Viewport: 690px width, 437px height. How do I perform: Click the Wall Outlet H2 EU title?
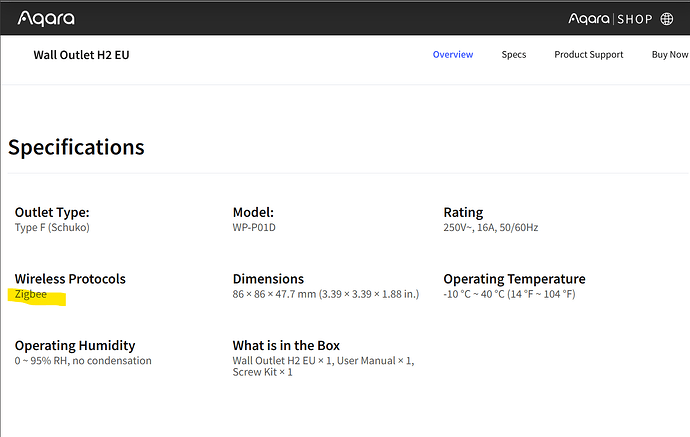coord(81,55)
